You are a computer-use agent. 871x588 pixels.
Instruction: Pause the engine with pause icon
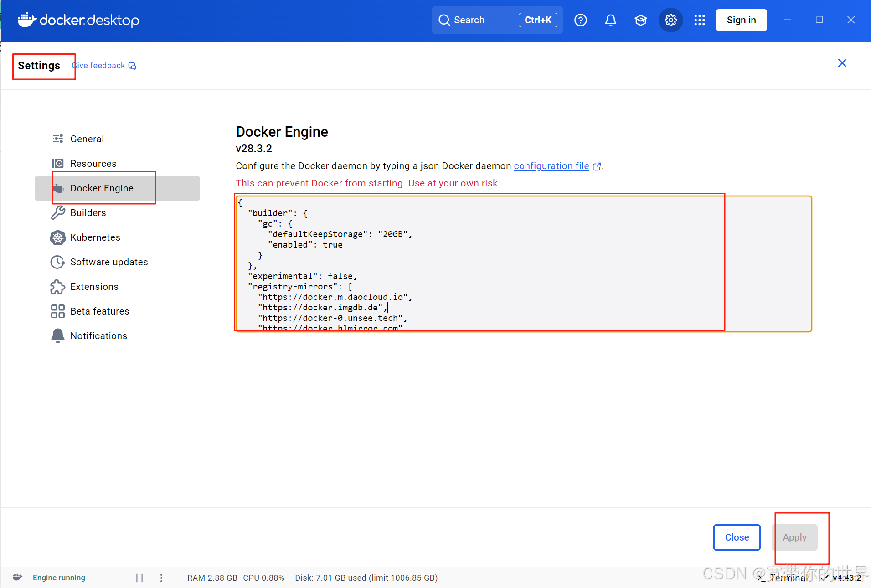pos(139,578)
